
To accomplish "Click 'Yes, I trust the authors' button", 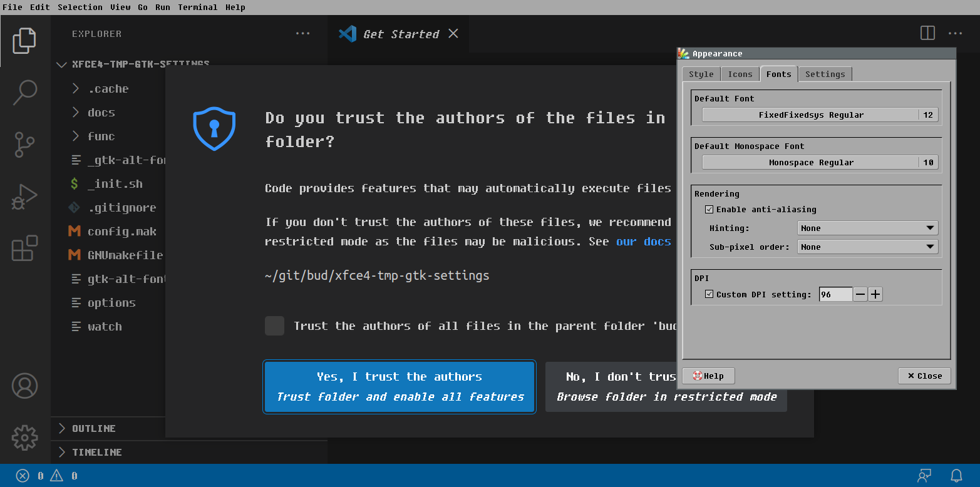I will (x=400, y=386).
